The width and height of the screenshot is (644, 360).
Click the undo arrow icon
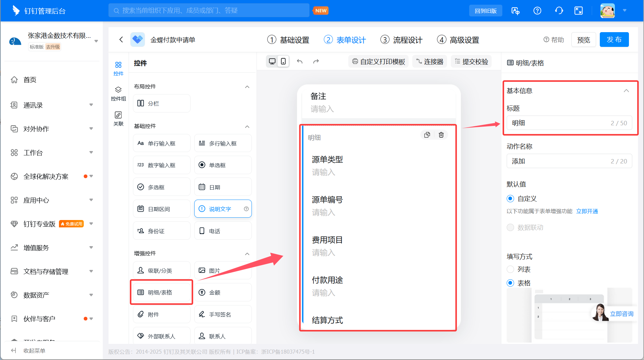point(300,61)
